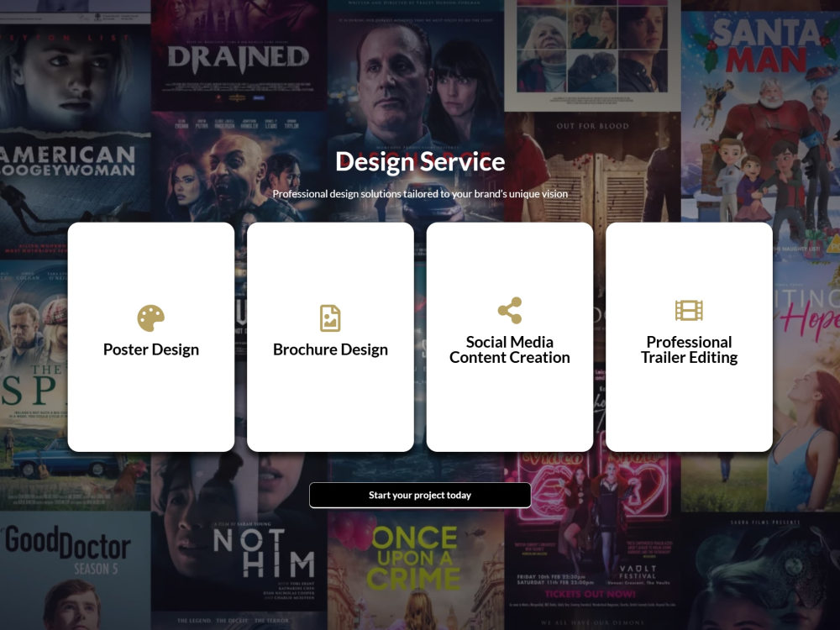Open the Not Him poster thumbnail
Screen dimensions: 840x630
[239, 532]
